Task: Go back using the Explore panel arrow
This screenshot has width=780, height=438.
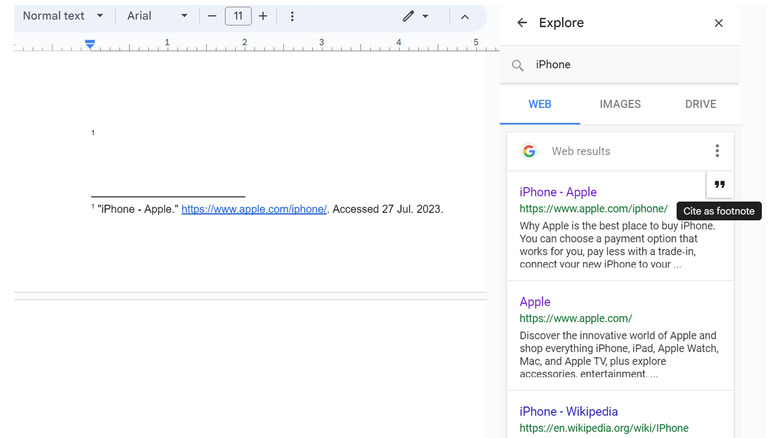Action: [522, 23]
